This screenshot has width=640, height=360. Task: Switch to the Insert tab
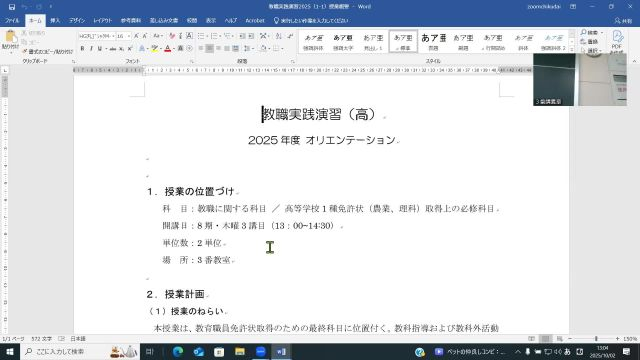point(55,20)
